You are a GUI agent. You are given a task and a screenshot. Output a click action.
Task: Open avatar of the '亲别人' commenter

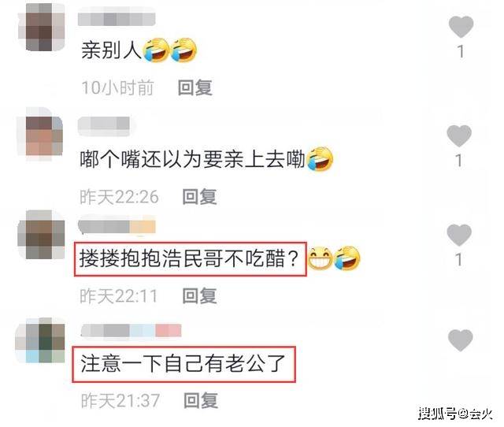point(41,27)
